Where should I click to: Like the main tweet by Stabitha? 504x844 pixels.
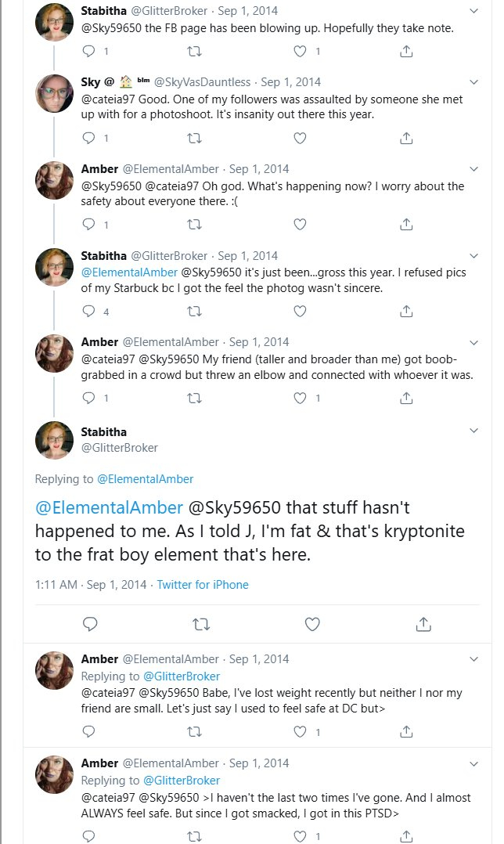pos(311,624)
